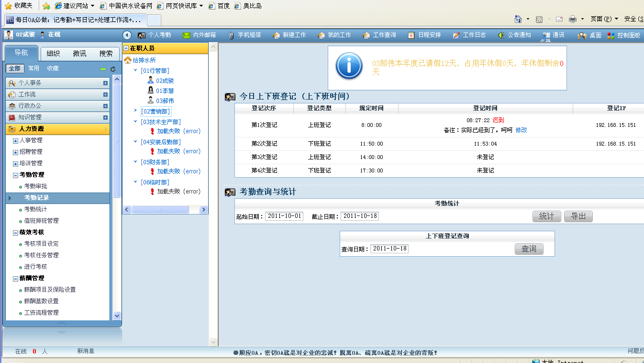Click the browser home icon
This screenshot has width=644, height=363.
pos(518,19)
